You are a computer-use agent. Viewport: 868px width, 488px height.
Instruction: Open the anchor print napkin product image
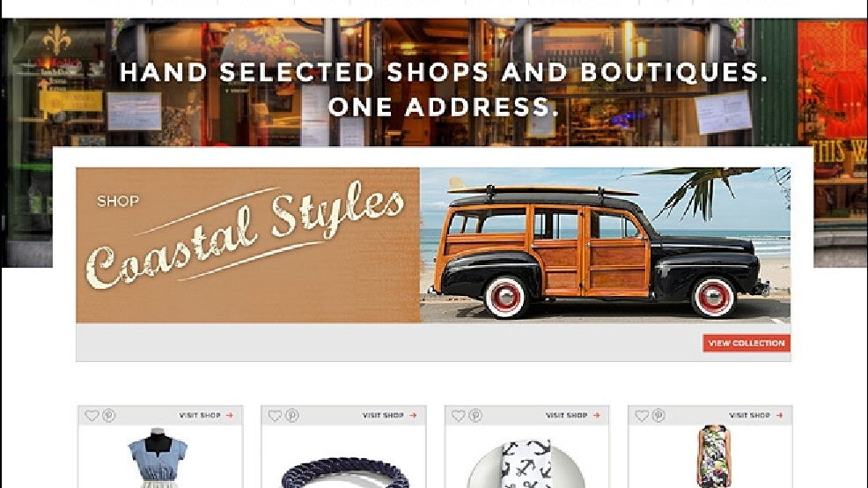click(x=526, y=464)
